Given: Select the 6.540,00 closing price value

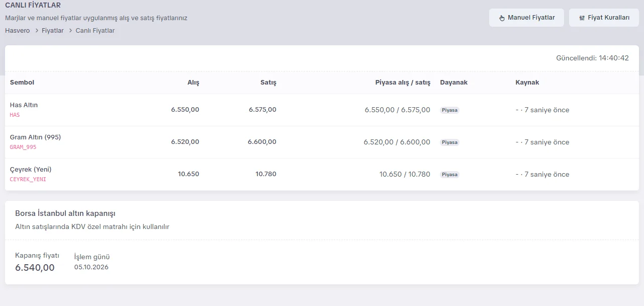Looking at the screenshot, I should tap(35, 268).
